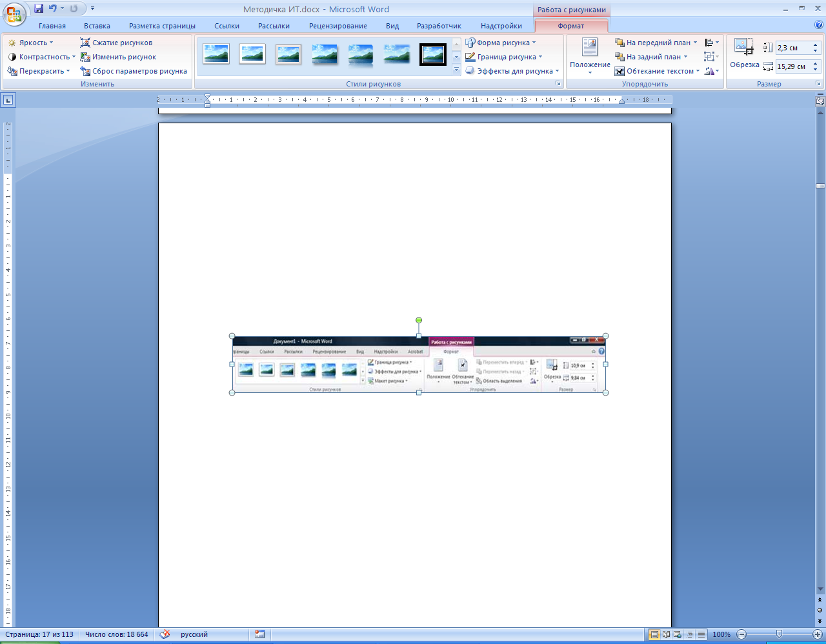Click the macro recording status icon
The image size is (826, 644).
pyautogui.click(x=259, y=634)
